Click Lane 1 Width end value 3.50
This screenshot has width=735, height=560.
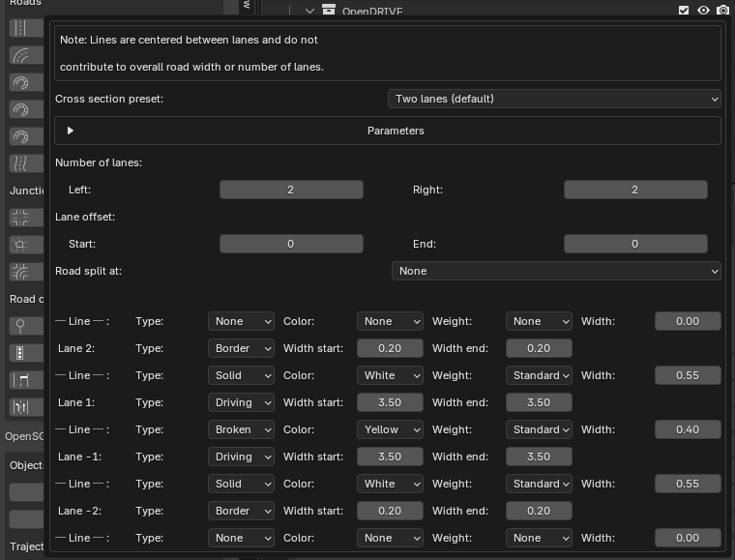pos(539,402)
